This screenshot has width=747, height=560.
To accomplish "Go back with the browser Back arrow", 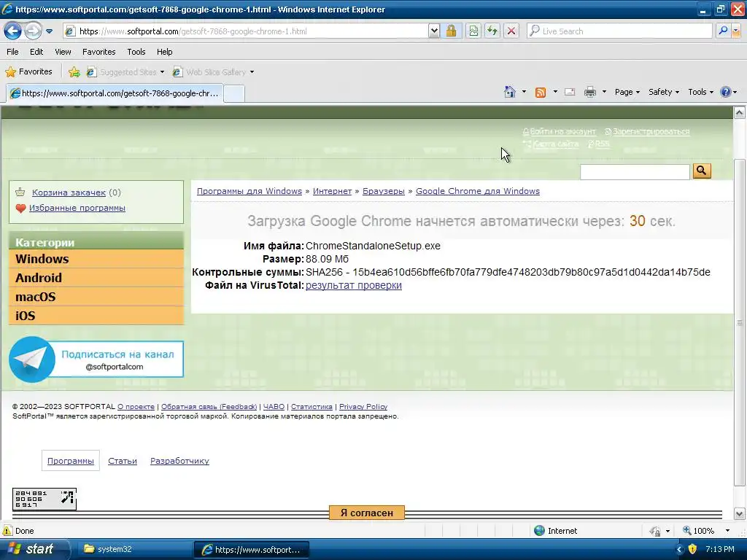I will coord(13,31).
